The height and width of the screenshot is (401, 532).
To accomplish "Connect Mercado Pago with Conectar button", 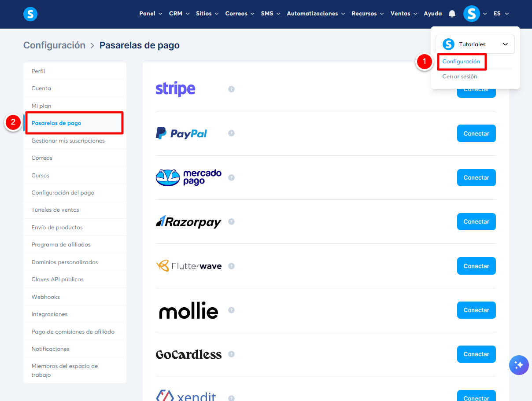I will point(477,177).
